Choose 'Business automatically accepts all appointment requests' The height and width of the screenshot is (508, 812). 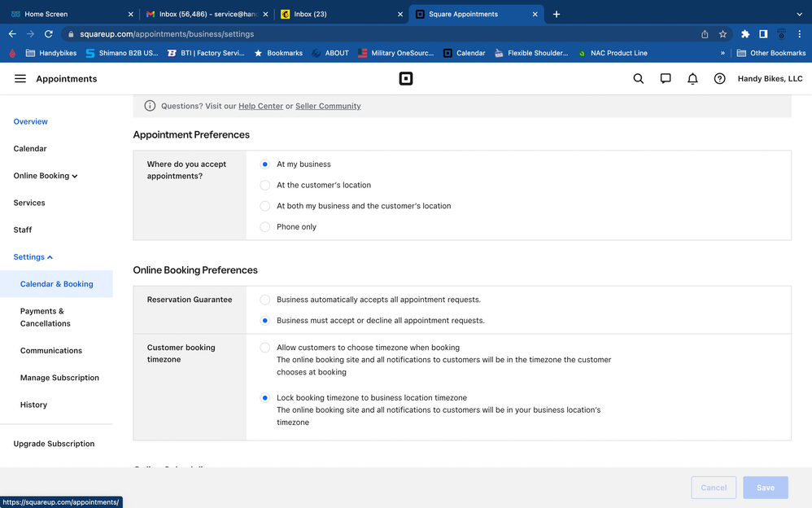pyautogui.click(x=265, y=300)
